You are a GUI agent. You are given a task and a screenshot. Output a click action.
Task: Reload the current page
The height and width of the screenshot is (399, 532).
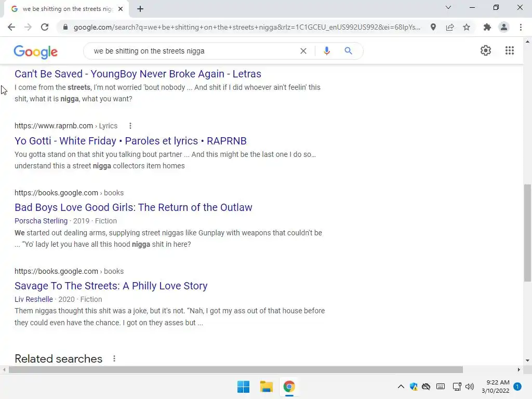45,27
